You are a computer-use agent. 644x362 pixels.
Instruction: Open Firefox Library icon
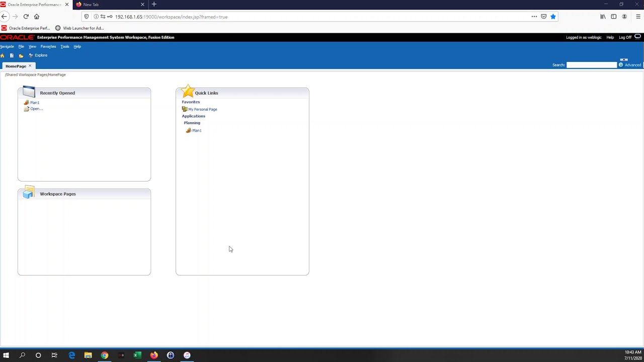[603, 17]
